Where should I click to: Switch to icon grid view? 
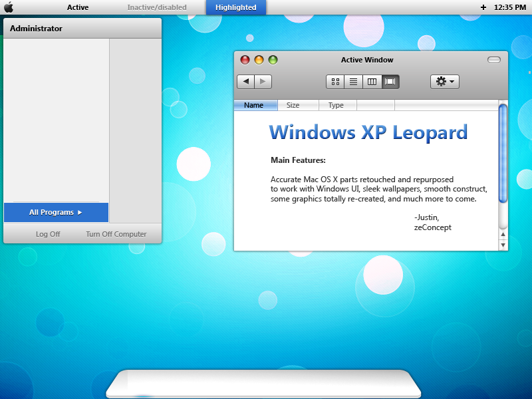coord(335,81)
